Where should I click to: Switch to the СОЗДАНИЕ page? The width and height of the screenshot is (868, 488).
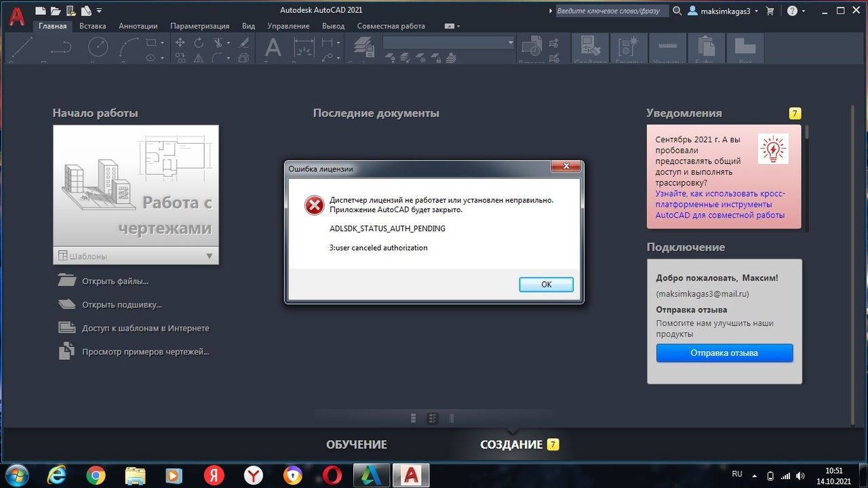pyautogui.click(x=511, y=445)
